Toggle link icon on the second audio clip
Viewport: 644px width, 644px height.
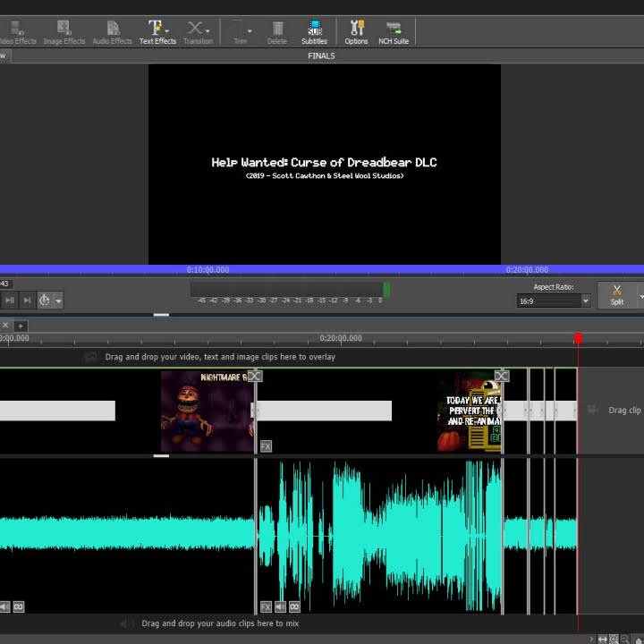[x=294, y=606]
